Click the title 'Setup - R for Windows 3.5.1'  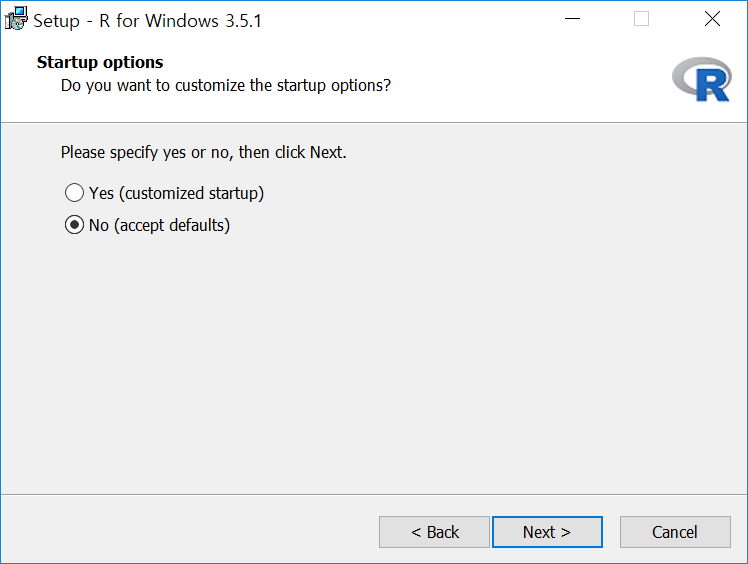point(147,21)
